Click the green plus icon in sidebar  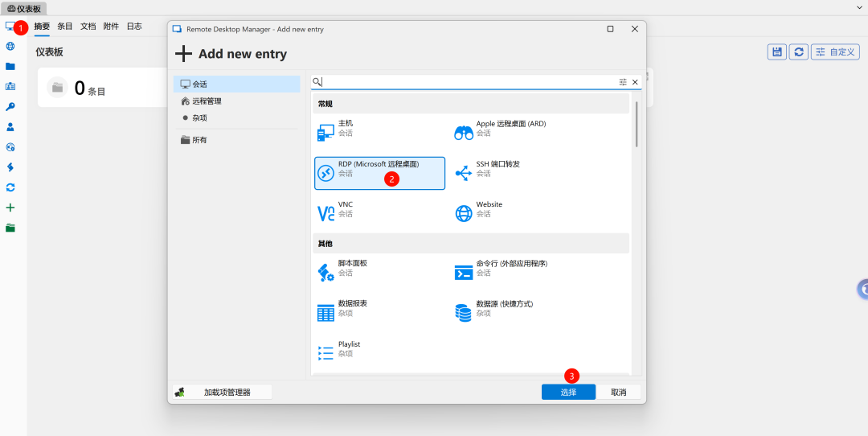pyautogui.click(x=10, y=208)
